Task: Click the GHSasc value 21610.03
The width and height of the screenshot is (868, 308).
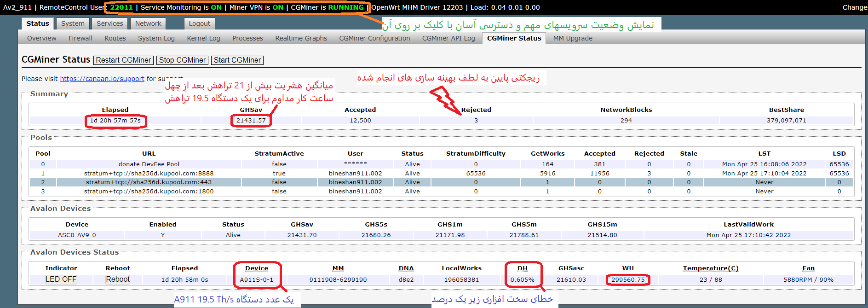Action: [x=571, y=280]
